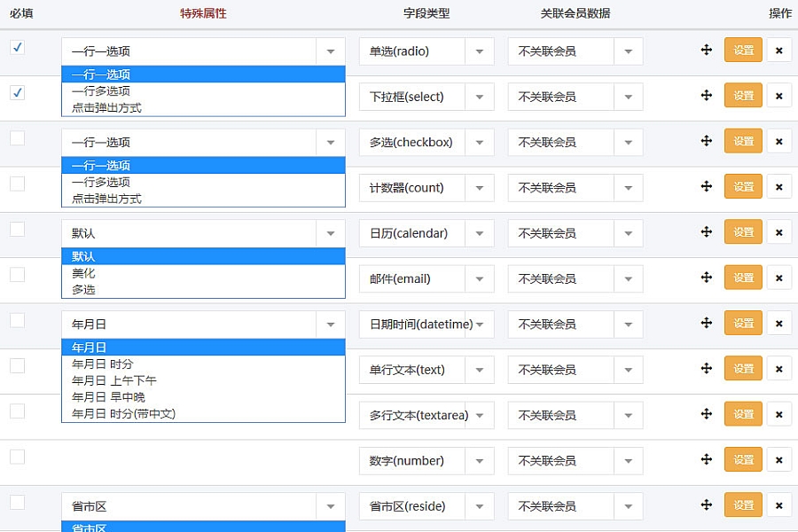Click the move icon in the radio row
The width and height of the screenshot is (798, 532).
(x=707, y=51)
